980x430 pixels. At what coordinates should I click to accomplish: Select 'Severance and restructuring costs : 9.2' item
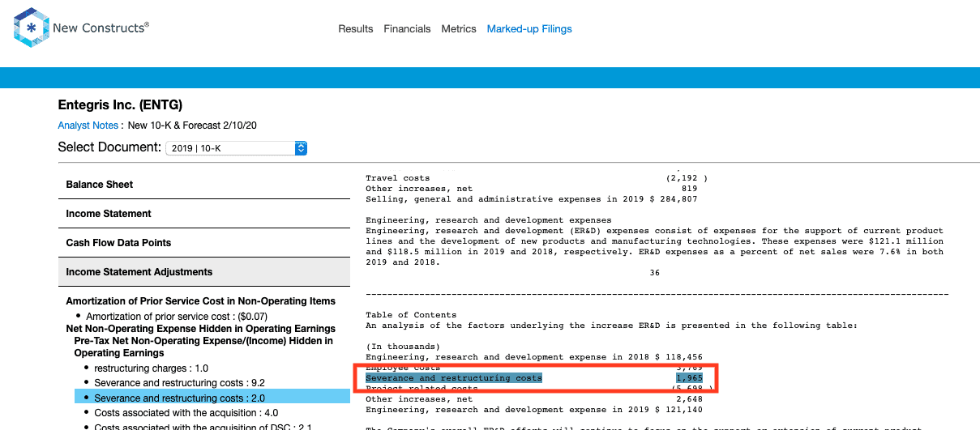(x=179, y=382)
